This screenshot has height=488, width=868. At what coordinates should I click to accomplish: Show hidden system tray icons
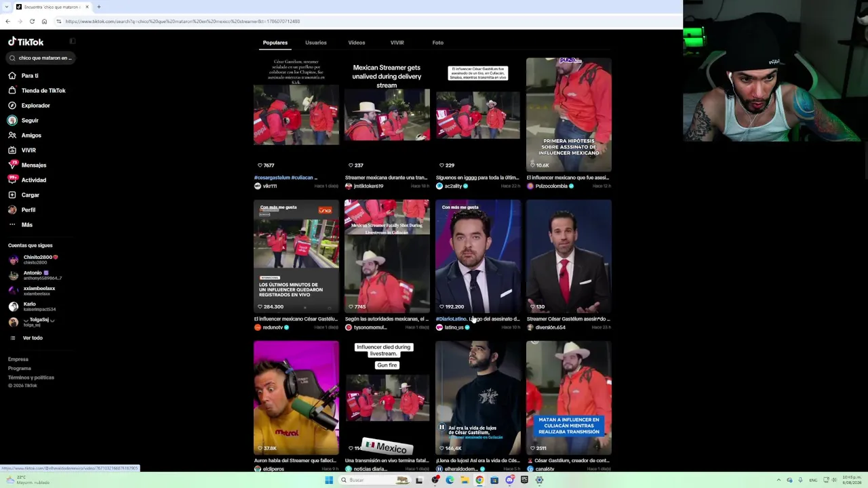pyautogui.click(x=778, y=480)
